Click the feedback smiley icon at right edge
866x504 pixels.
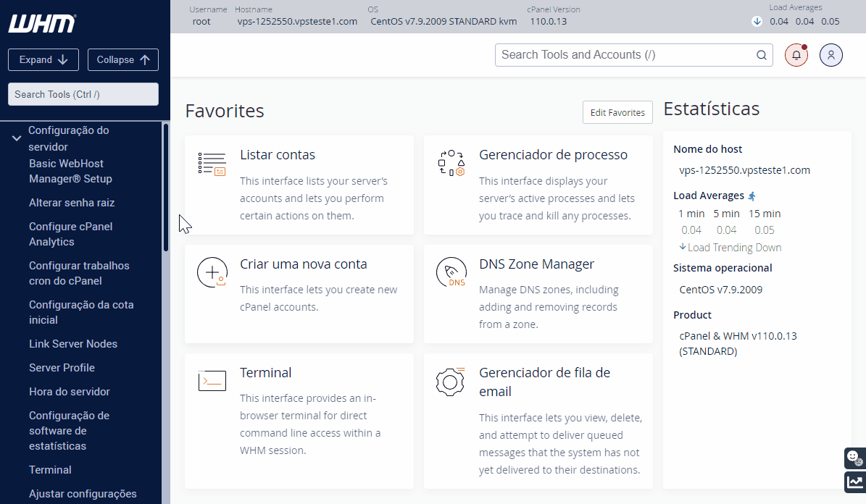pyautogui.click(x=855, y=458)
